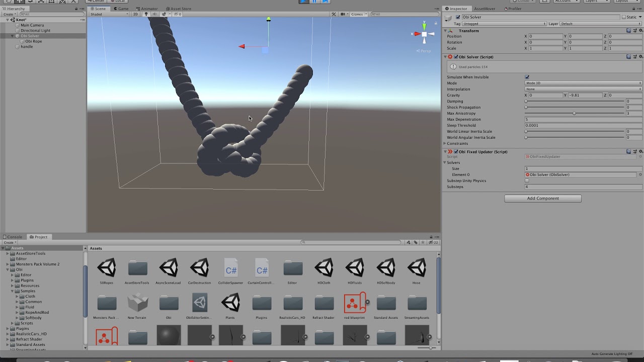Click the scene orientation gizmo
The image size is (644, 362).
[x=424, y=34]
